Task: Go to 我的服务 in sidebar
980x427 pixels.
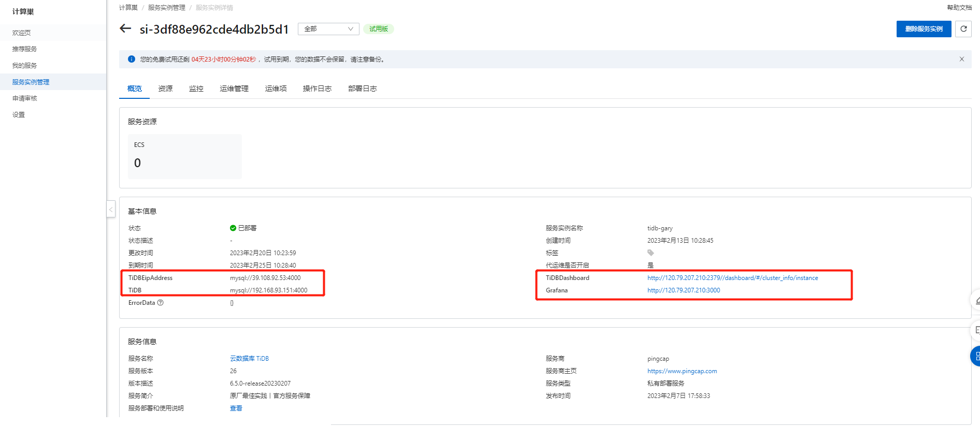Action: (x=53, y=65)
